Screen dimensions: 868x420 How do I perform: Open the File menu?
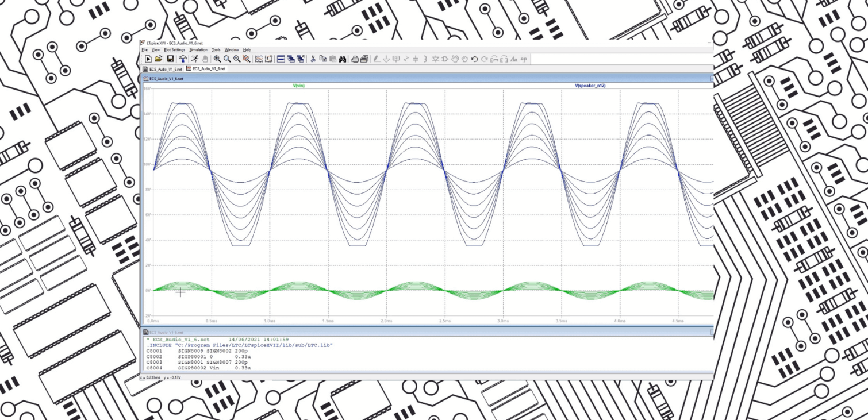(145, 50)
